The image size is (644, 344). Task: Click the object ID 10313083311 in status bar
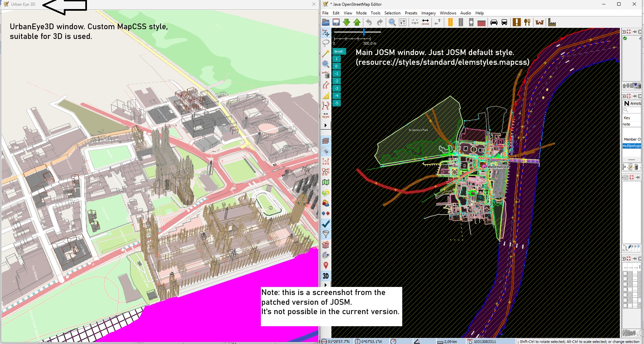coord(485,342)
